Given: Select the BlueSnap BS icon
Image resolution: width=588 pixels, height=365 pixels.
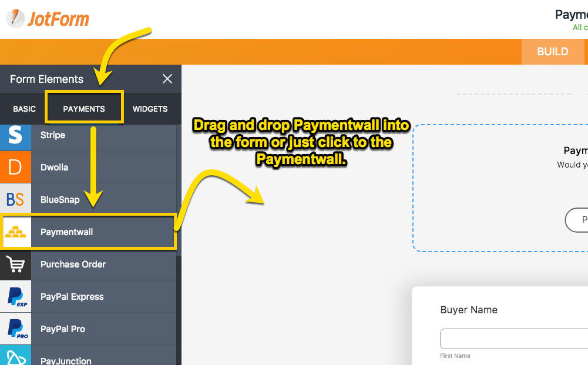Looking at the screenshot, I should [15, 199].
